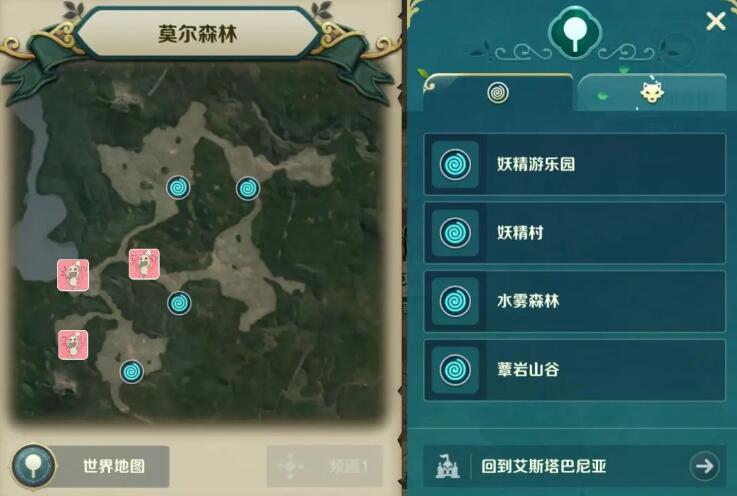This screenshot has width=737, height=496.
Task: Click the left upper teleport swirl on map
Action: 178,188
